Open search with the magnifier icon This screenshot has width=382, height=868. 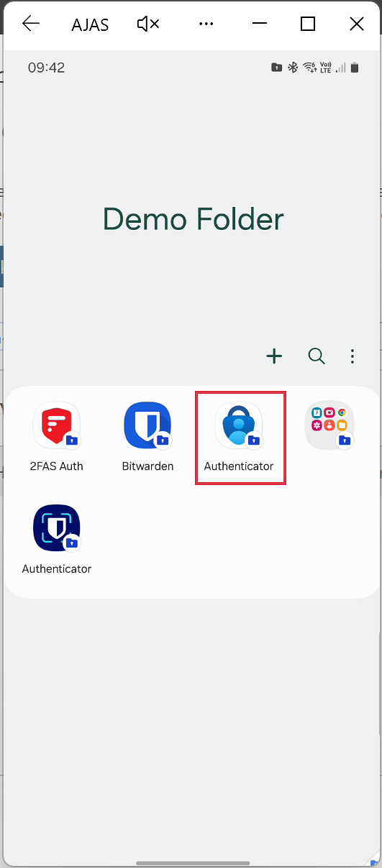(317, 356)
